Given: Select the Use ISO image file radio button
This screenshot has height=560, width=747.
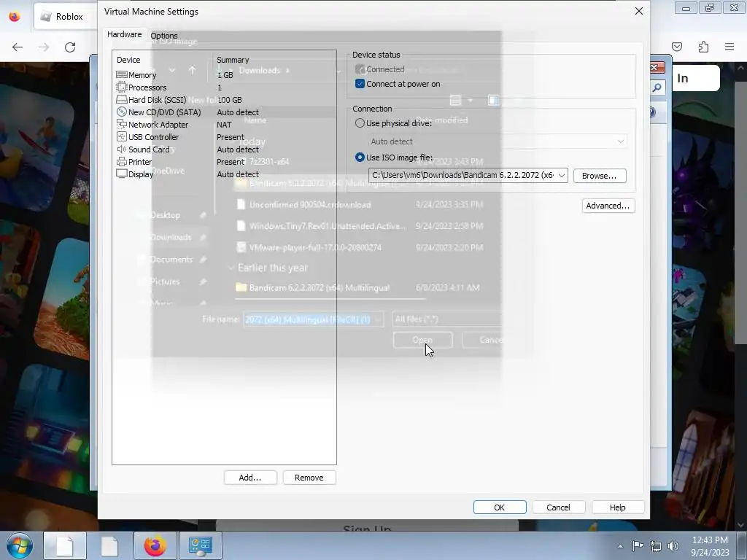Looking at the screenshot, I should click(x=360, y=157).
